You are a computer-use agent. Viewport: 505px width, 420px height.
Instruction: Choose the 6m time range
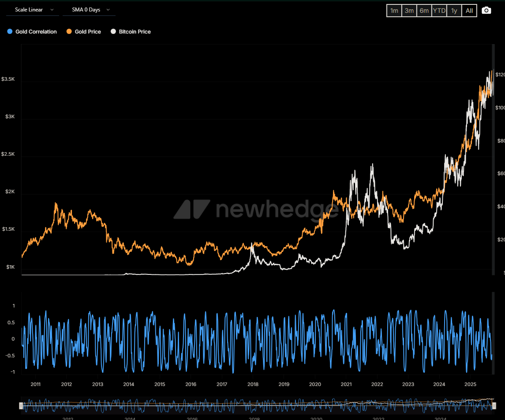pyautogui.click(x=424, y=11)
